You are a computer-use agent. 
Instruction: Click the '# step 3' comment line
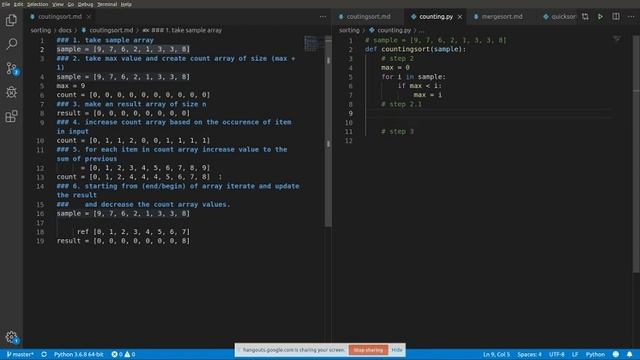click(397, 131)
